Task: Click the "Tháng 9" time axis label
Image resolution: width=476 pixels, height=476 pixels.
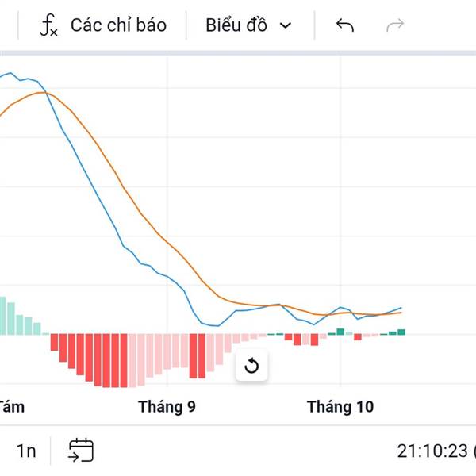Action: (167, 407)
